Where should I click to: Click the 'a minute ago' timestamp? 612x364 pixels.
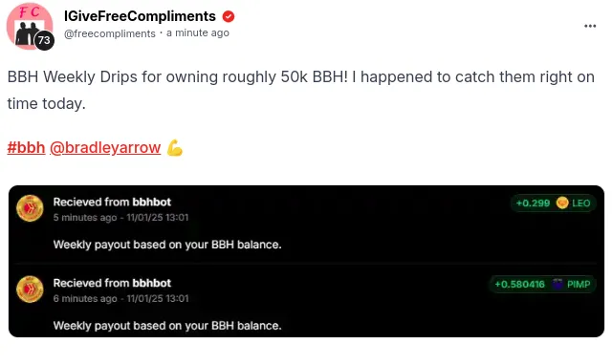pyautogui.click(x=198, y=33)
